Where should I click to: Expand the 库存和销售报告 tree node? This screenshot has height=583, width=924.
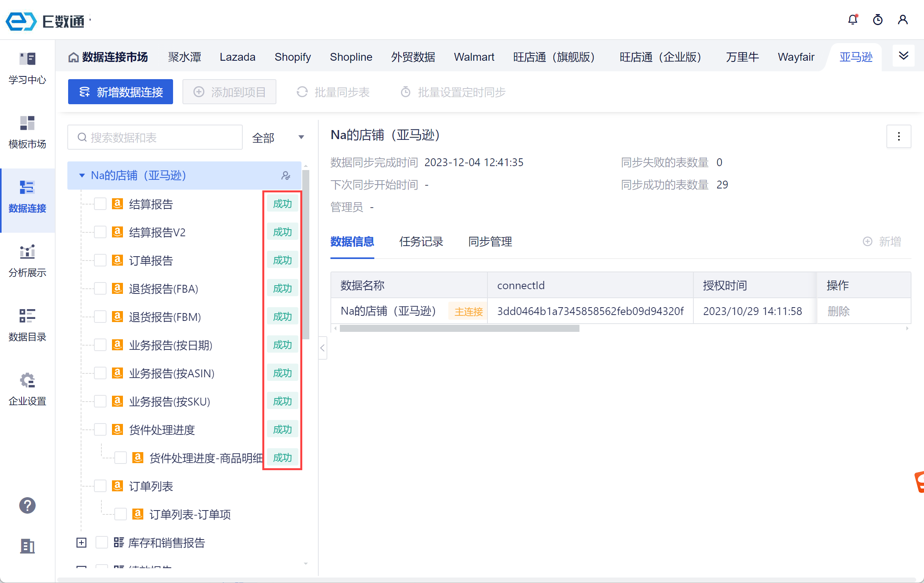[x=81, y=543]
